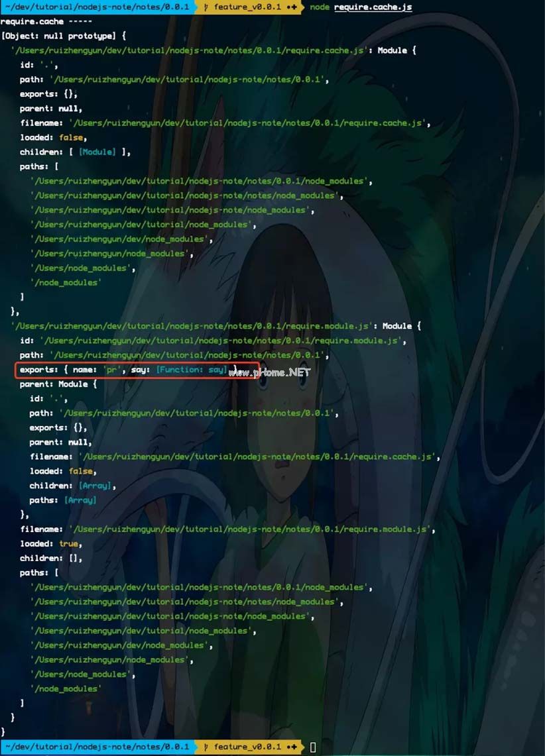Click the require.cache.js command argument
The height and width of the screenshot is (756, 545).
coord(373,7)
